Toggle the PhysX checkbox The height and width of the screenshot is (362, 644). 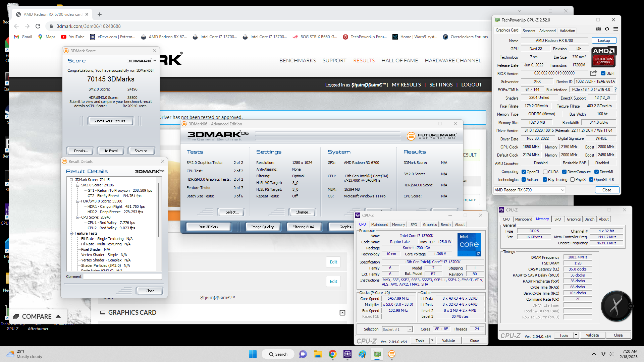(x=572, y=180)
